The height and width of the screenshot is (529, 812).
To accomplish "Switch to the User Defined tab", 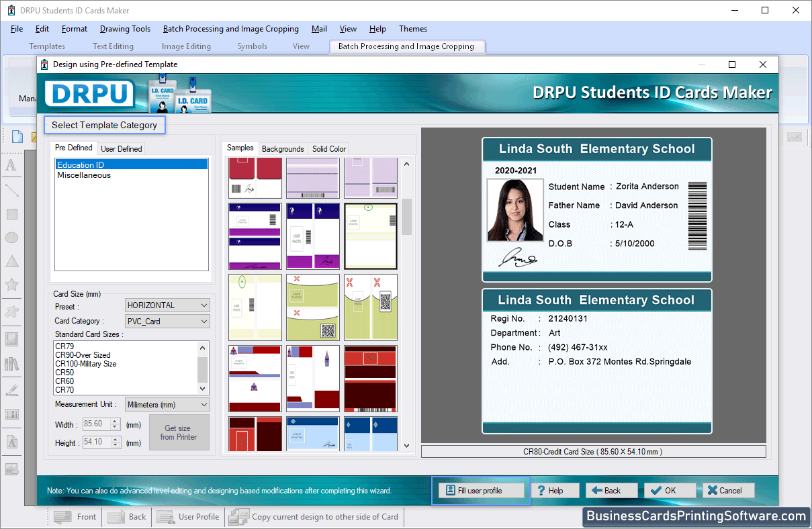I will click(x=122, y=149).
